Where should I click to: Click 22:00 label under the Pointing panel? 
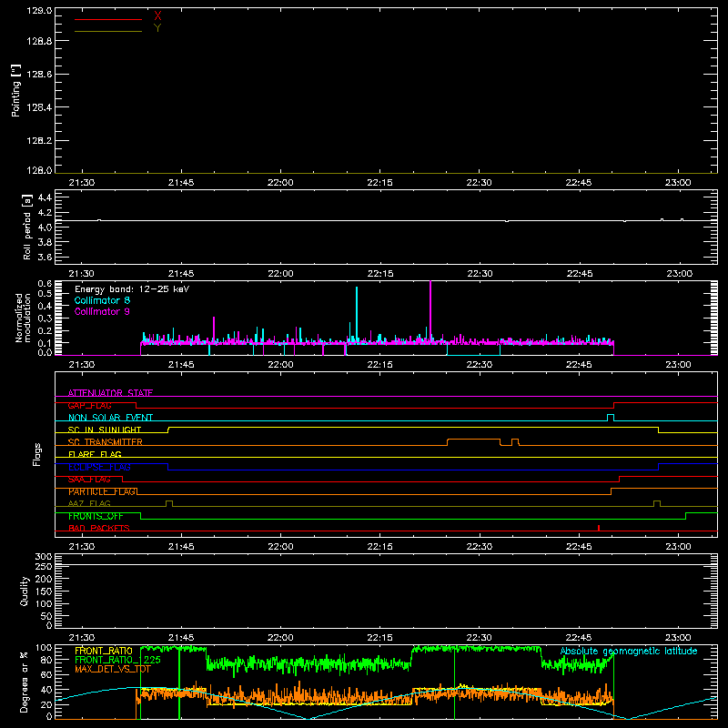pyautogui.click(x=280, y=183)
